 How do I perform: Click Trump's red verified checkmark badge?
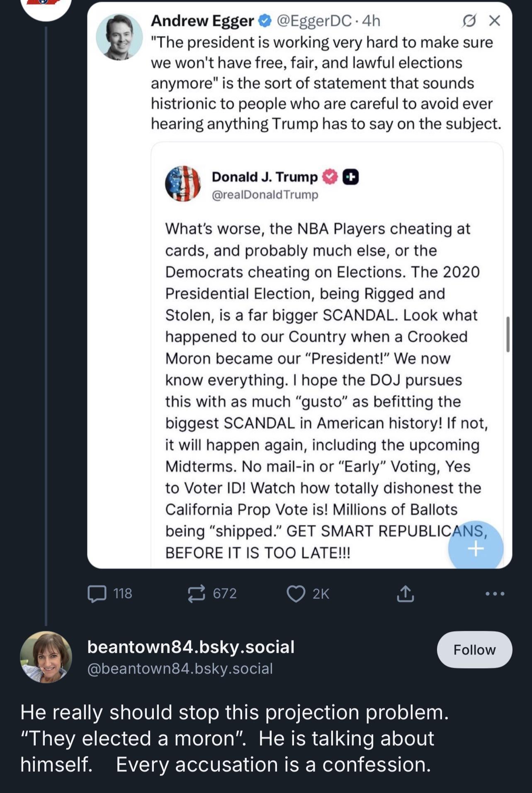tap(330, 177)
